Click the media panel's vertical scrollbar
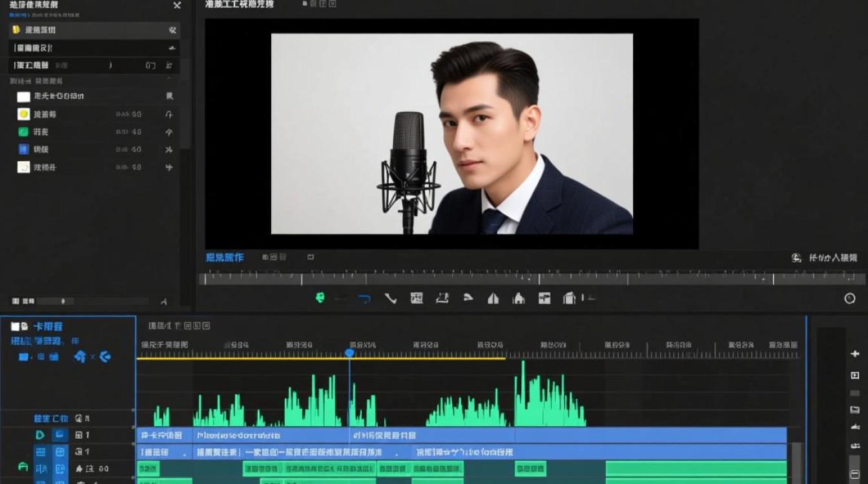868x484 pixels. point(185,103)
